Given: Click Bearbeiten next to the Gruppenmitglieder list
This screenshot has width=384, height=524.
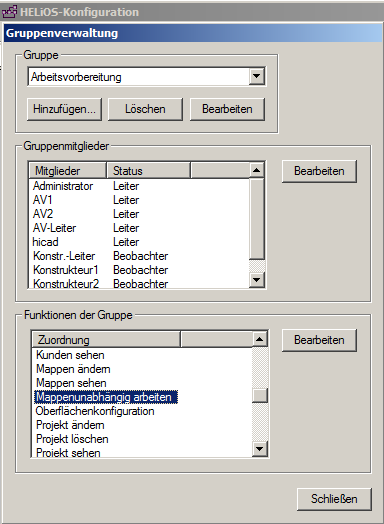Looking at the screenshot, I should tap(319, 171).
